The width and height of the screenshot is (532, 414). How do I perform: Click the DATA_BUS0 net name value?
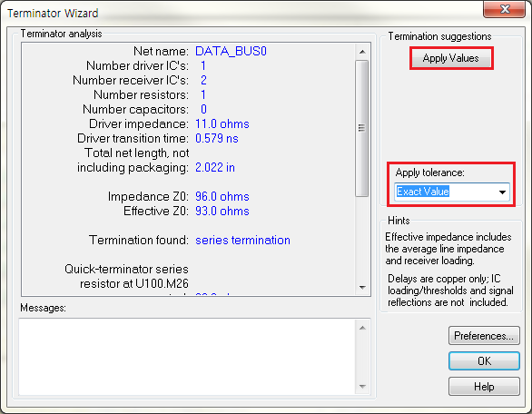[232, 51]
